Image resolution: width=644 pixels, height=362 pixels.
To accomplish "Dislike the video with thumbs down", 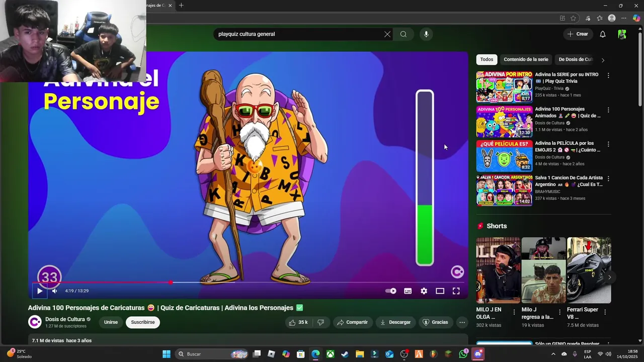I will tap(320, 322).
